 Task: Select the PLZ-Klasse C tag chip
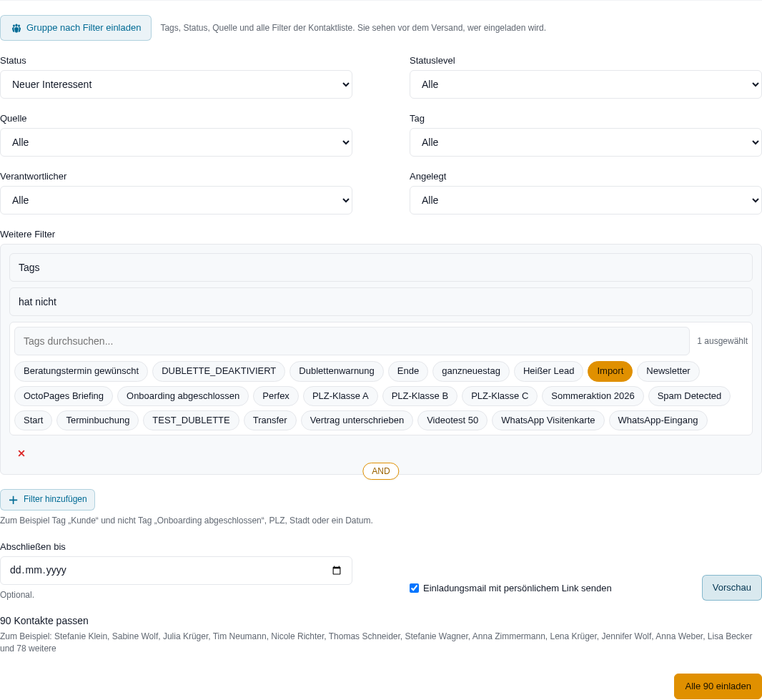500,396
